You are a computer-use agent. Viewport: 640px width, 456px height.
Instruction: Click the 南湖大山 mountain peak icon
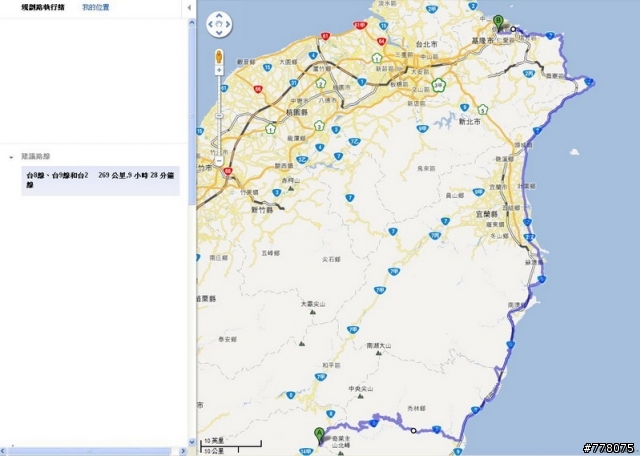click(x=378, y=353)
